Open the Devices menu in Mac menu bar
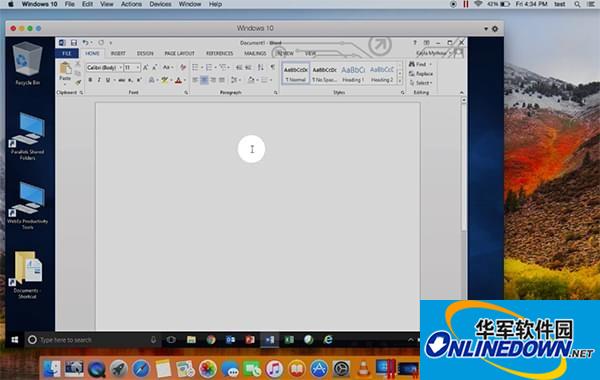This screenshot has height=380, width=600. pos(160,4)
